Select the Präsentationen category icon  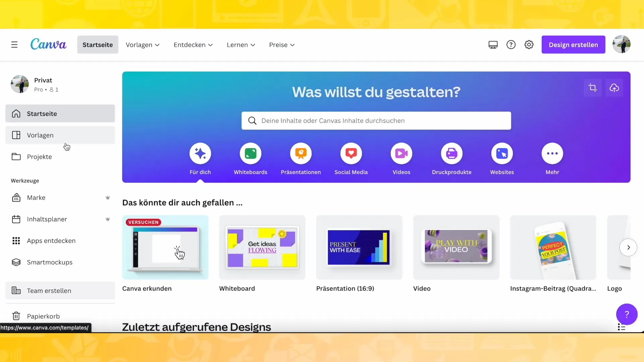coord(301,154)
